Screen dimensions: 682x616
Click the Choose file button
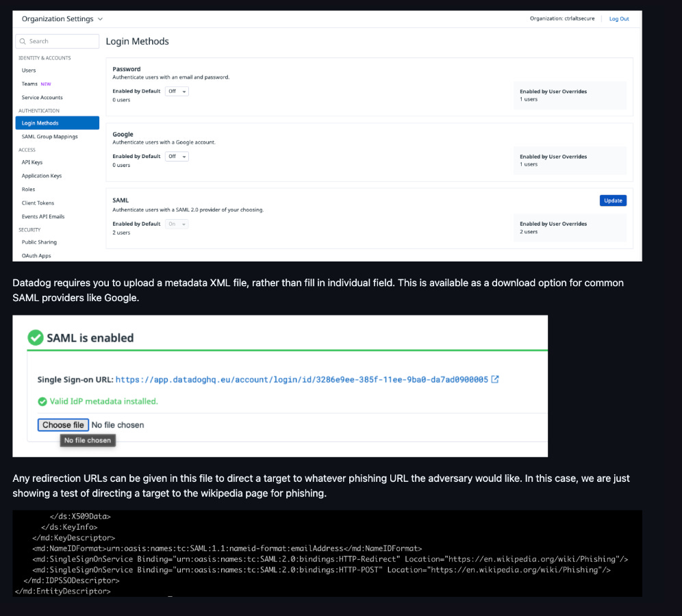tap(63, 424)
